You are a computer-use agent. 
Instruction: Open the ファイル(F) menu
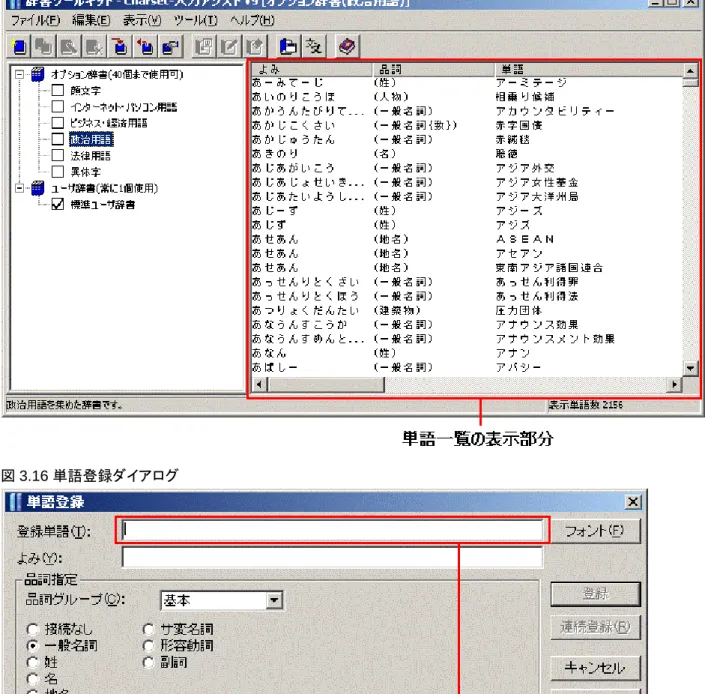click(x=36, y=20)
